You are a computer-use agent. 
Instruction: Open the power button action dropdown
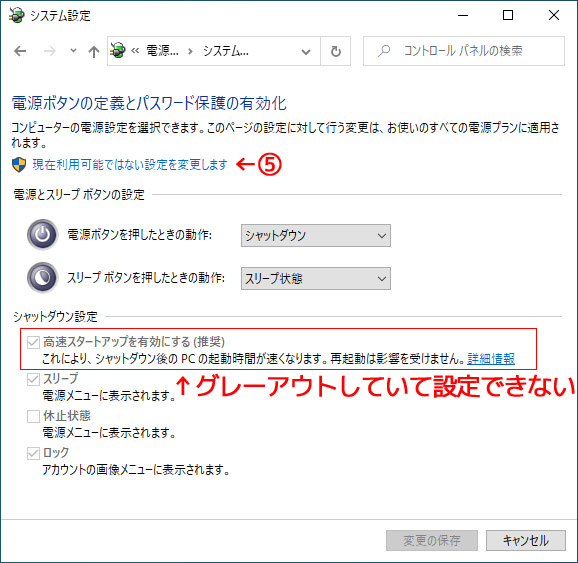[x=316, y=235]
